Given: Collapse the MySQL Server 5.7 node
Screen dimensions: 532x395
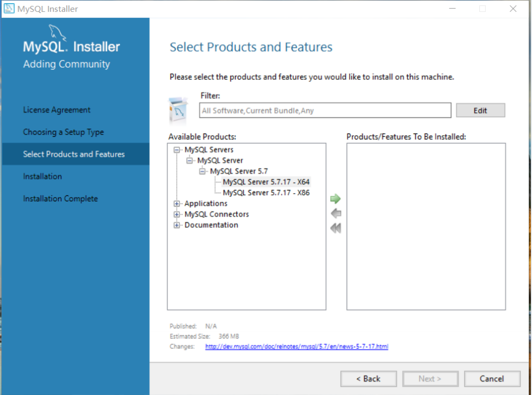Looking at the screenshot, I should pyautogui.click(x=202, y=171).
